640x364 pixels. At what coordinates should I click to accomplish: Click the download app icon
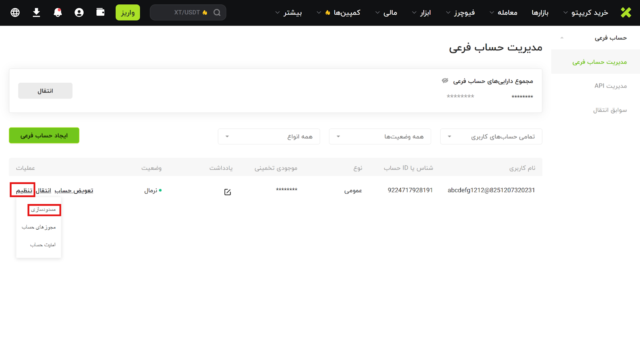coord(36,13)
